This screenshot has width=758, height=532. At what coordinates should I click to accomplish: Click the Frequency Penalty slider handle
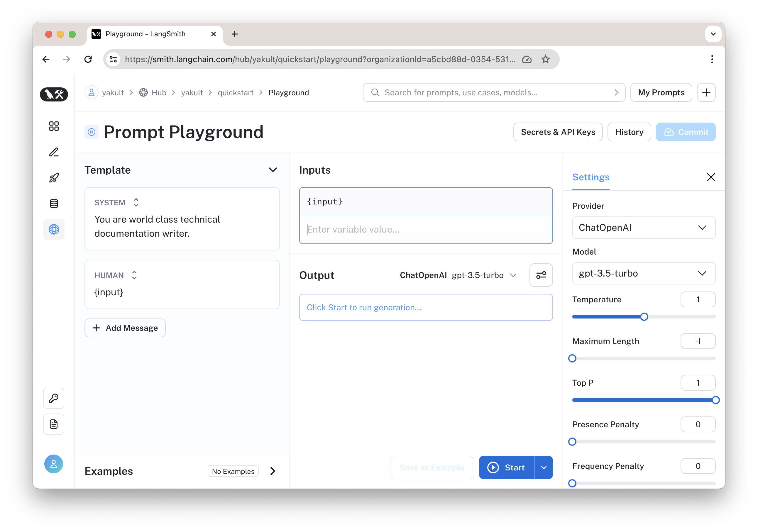(x=572, y=483)
